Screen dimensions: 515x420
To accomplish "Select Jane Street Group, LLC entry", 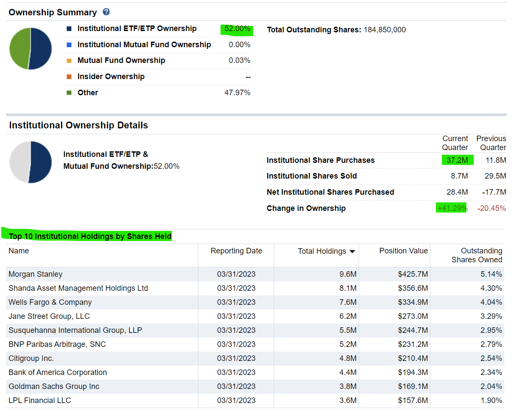I will pos(49,316).
